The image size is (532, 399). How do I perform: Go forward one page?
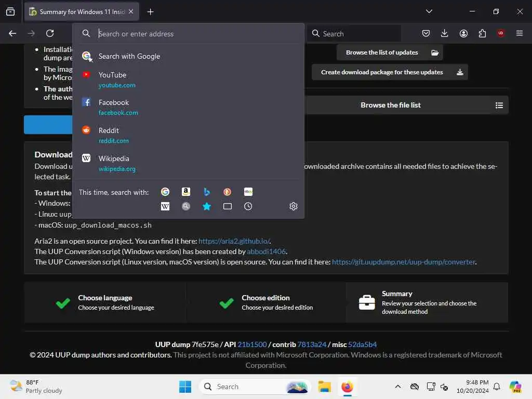pyautogui.click(x=31, y=33)
